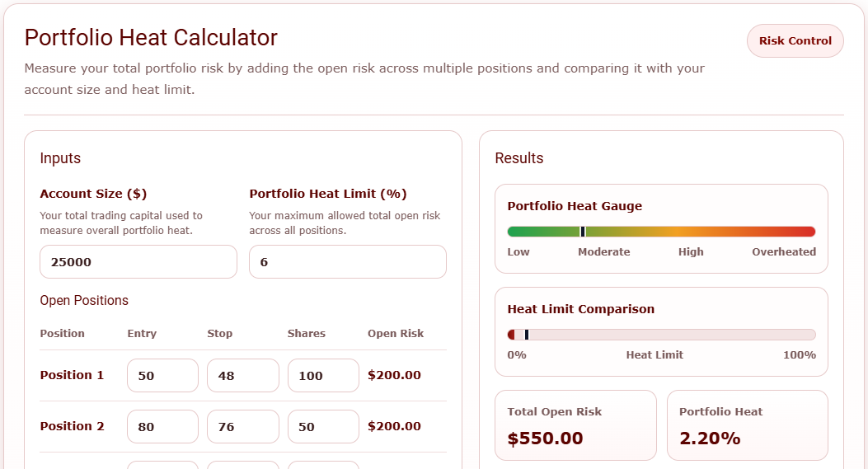Click the Risk Control badge
This screenshot has height=469, width=868.
click(x=795, y=40)
